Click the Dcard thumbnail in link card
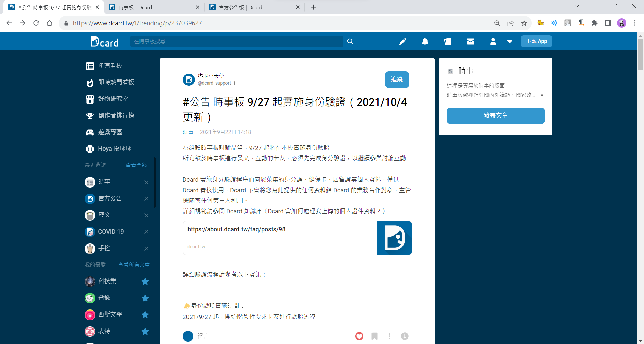Viewport: 644px width, 344px height. 394,238
